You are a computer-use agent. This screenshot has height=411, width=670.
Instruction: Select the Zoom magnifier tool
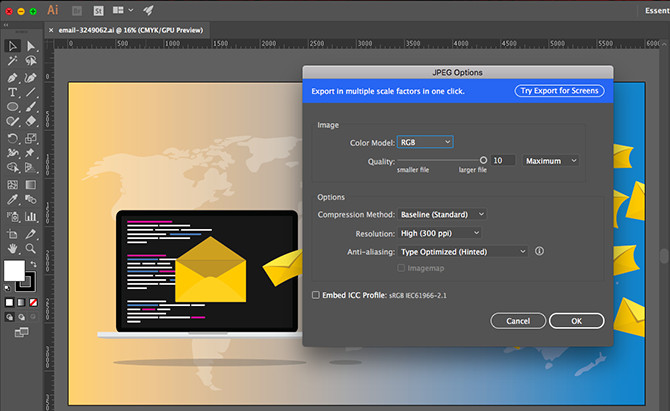pyautogui.click(x=31, y=247)
